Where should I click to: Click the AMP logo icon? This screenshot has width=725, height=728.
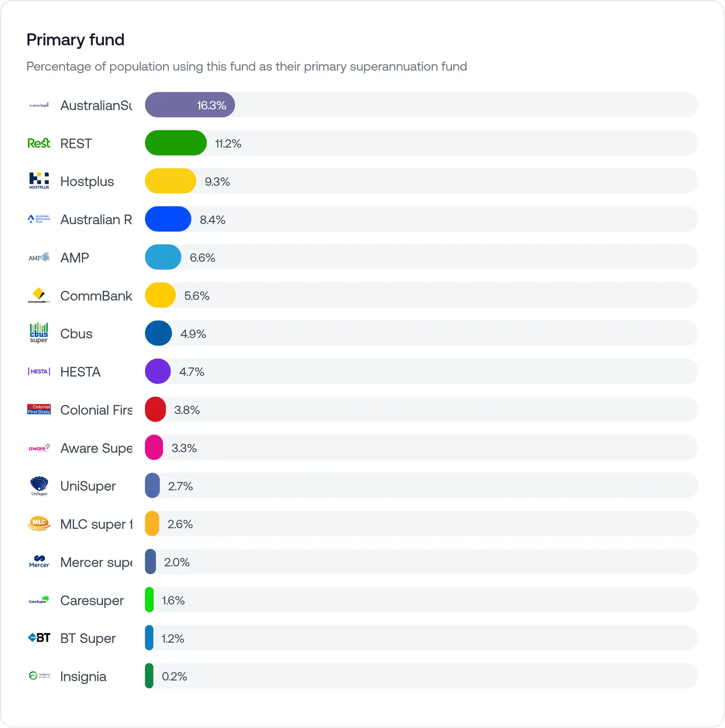[x=39, y=257]
